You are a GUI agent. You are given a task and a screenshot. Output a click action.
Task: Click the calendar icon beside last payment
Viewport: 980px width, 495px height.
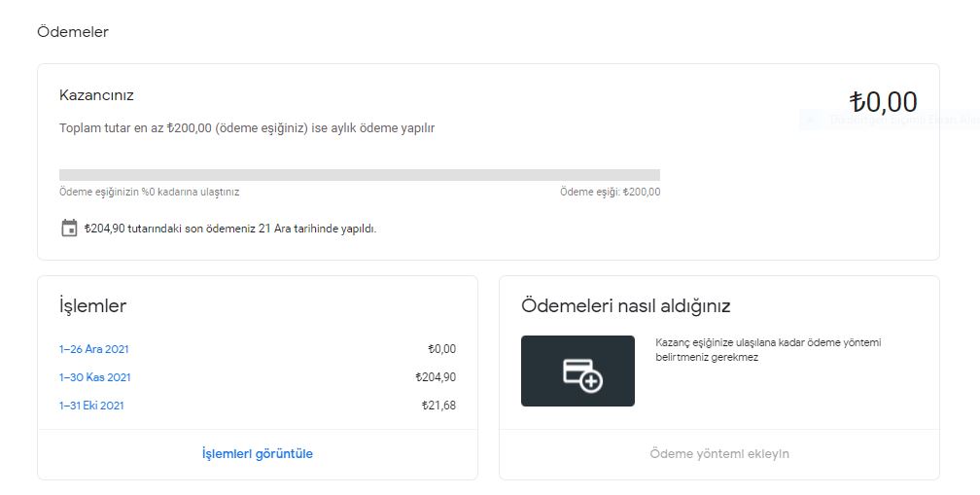point(69,229)
